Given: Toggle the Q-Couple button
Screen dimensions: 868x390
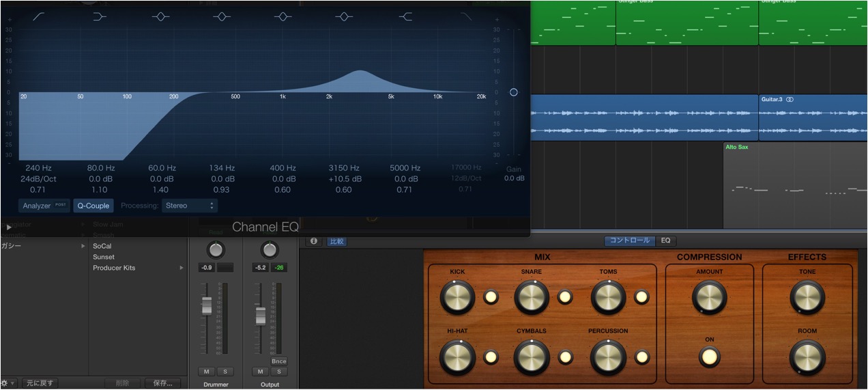Looking at the screenshot, I should click(93, 206).
